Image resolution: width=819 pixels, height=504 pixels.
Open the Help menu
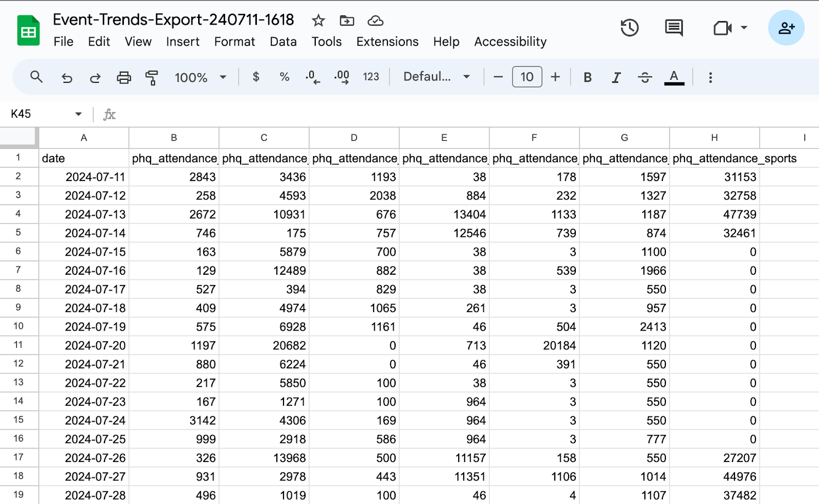[x=446, y=42]
